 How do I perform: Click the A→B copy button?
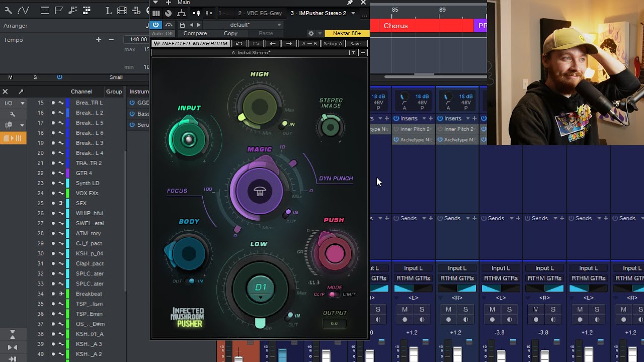(309, 44)
